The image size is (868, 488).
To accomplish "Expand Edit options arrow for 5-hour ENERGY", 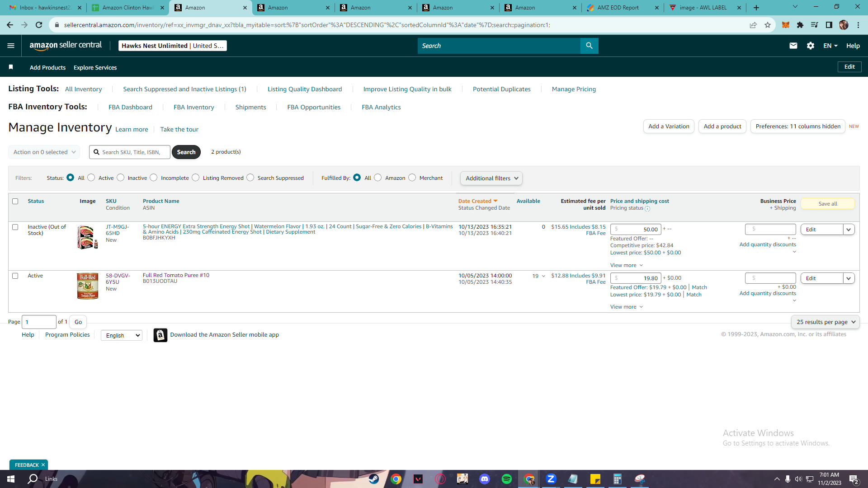I will pos(849,230).
